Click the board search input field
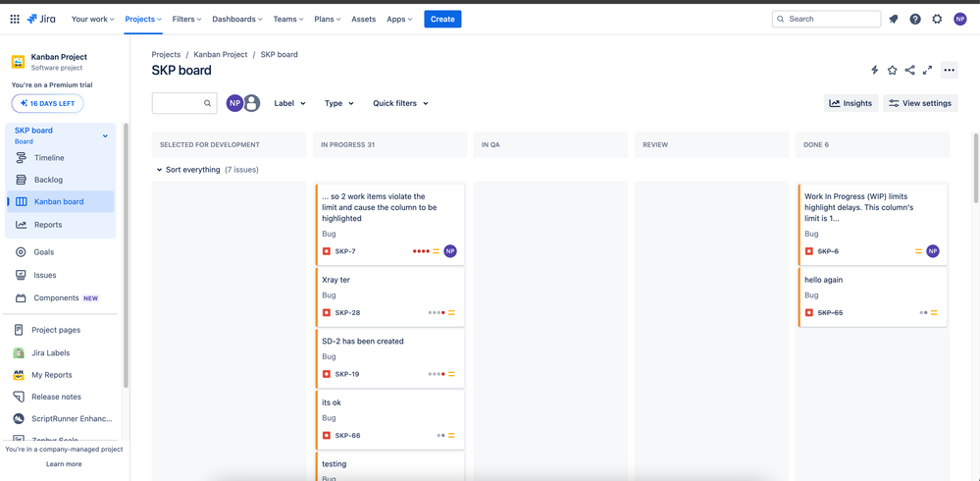The height and width of the screenshot is (481, 980). click(184, 103)
